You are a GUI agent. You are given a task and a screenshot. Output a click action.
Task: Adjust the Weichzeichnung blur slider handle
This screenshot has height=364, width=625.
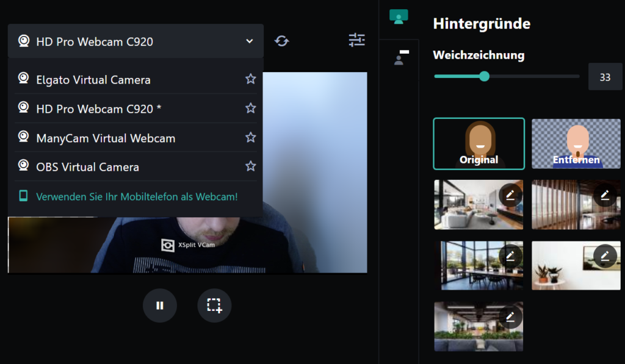[485, 76]
